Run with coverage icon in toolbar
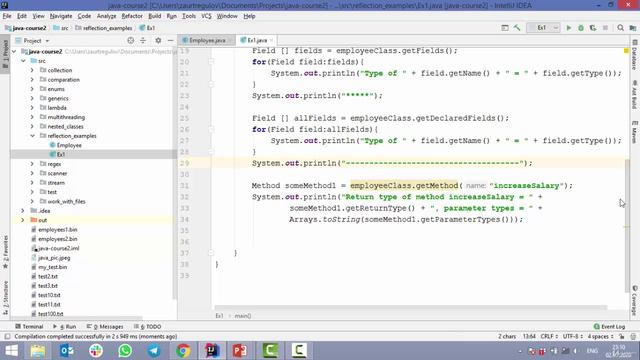Image resolution: width=640 pixels, height=360 pixels. coord(593,28)
